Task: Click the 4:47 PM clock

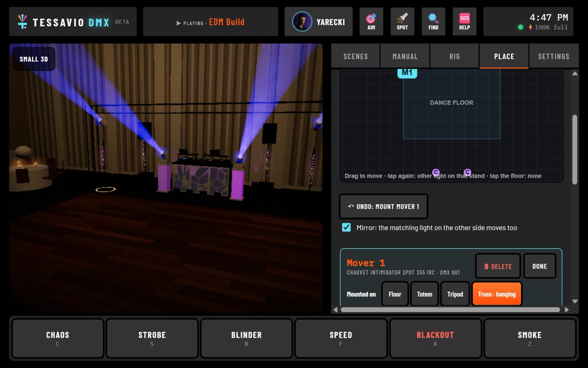Action: [x=549, y=17]
